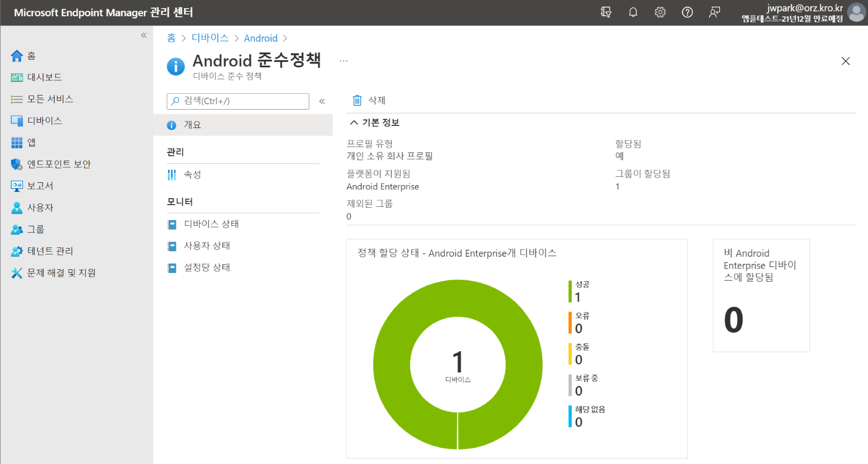This screenshot has height=464, width=868.
Task: Click the 디바이스 breadcrumb link
Action: (210, 38)
